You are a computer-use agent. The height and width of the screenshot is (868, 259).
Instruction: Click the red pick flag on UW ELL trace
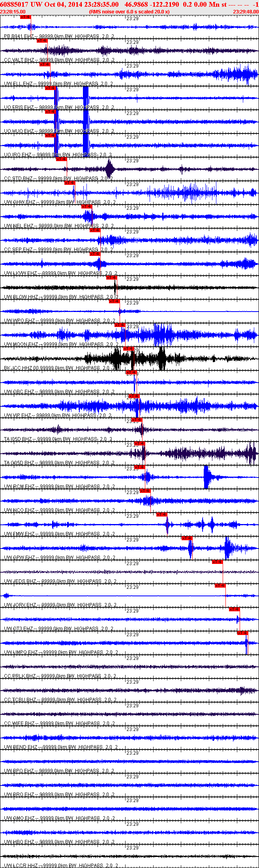[x=45, y=64]
